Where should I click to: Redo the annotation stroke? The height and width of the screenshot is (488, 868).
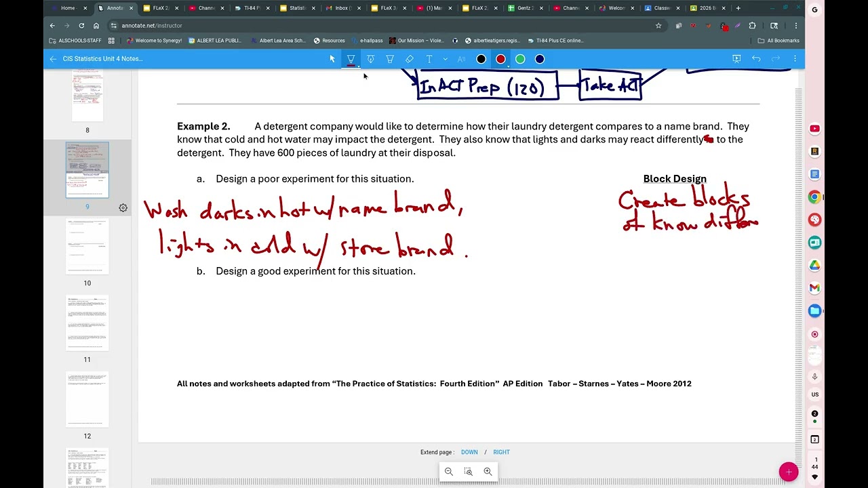tap(776, 59)
